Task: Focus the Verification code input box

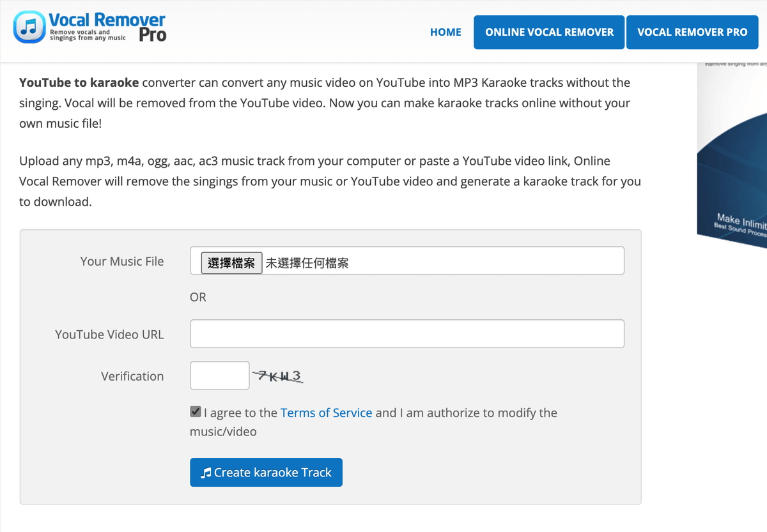Action: [x=219, y=376]
